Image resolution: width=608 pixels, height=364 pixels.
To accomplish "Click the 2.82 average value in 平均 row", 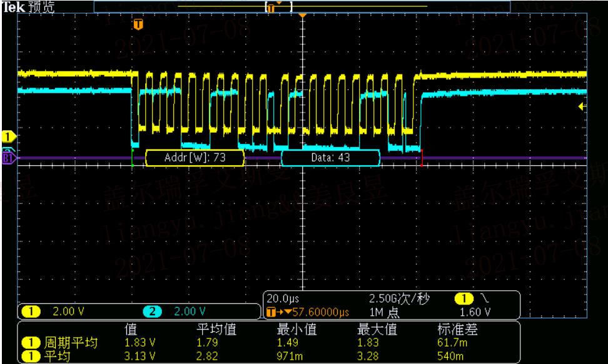I will pyautogui.click(x=207, y=356).
